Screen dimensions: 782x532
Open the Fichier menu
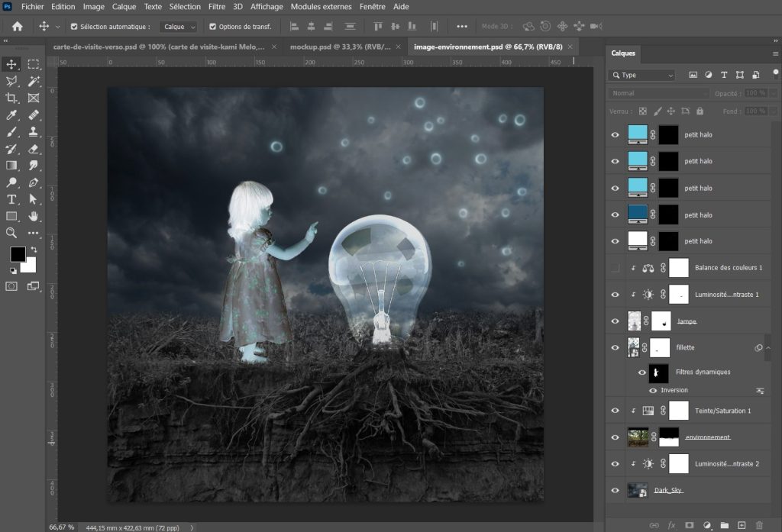tap(32, 6)
